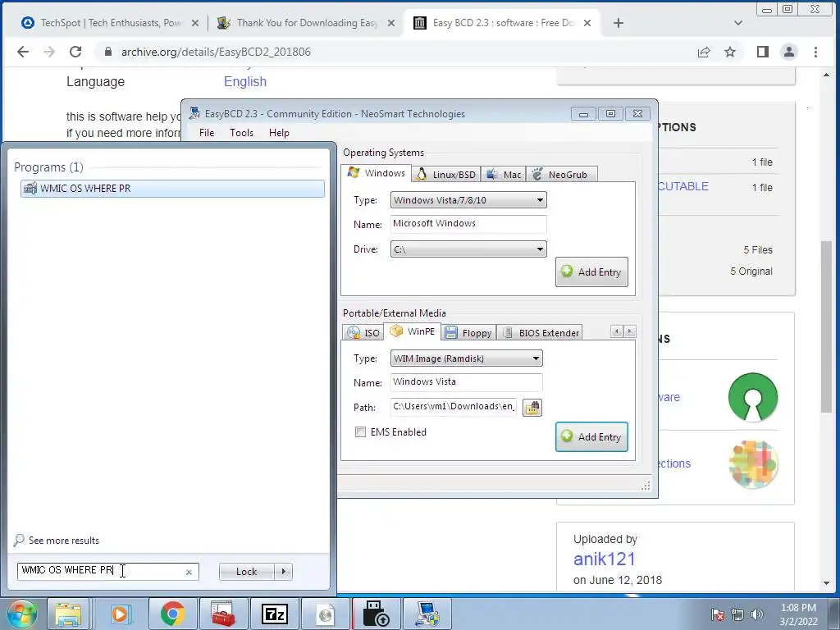
Task: Open the English language link
Action: pos(244,81)
